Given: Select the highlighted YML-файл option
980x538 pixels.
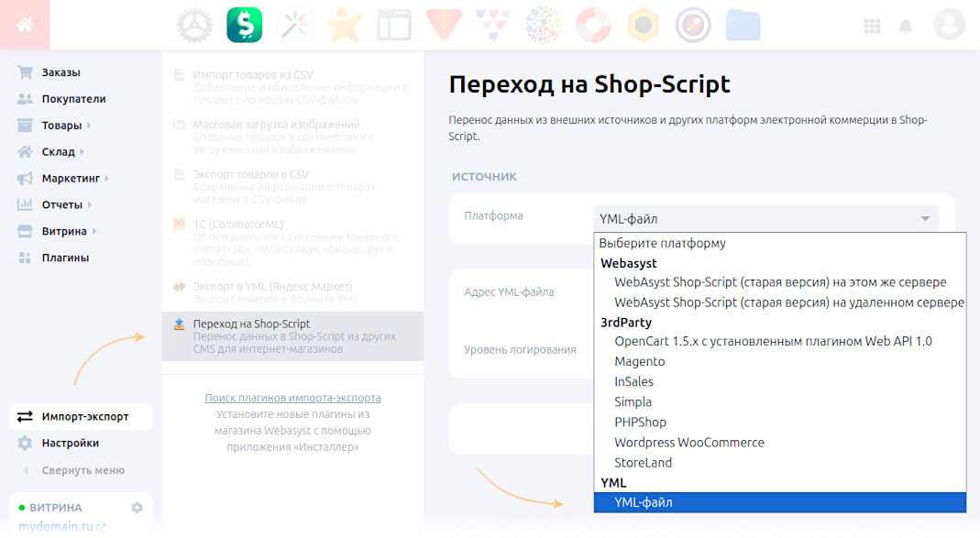Looking at the screenshot, I should 643,502.
